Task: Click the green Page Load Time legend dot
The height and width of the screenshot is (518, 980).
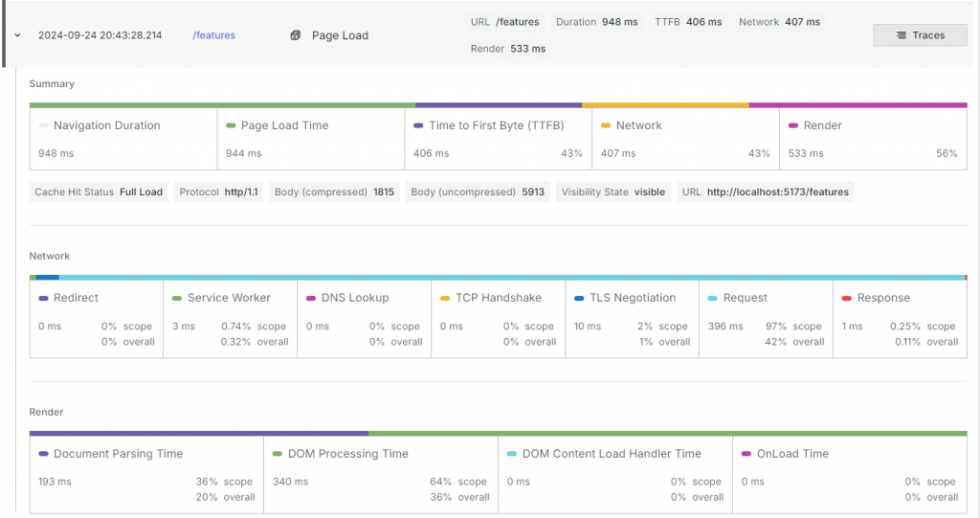Action: [x=231, y=125]
